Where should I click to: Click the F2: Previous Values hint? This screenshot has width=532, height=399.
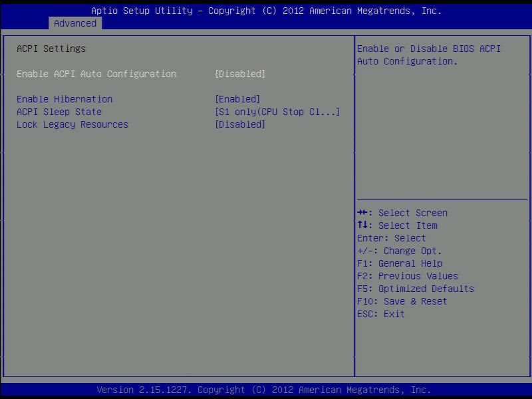(408, 276)
